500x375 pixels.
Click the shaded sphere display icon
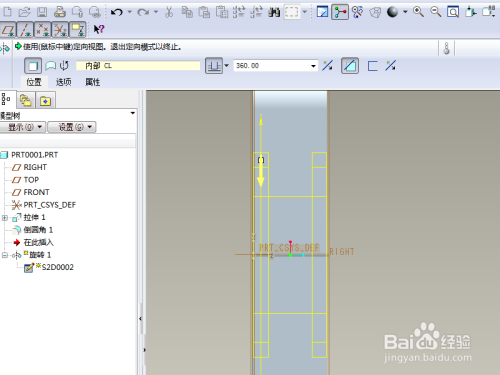(x=392, y=12)
